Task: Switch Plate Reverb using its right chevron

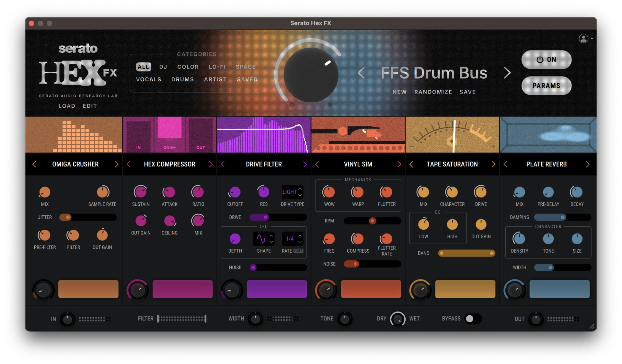Action: tap(588, 164)
